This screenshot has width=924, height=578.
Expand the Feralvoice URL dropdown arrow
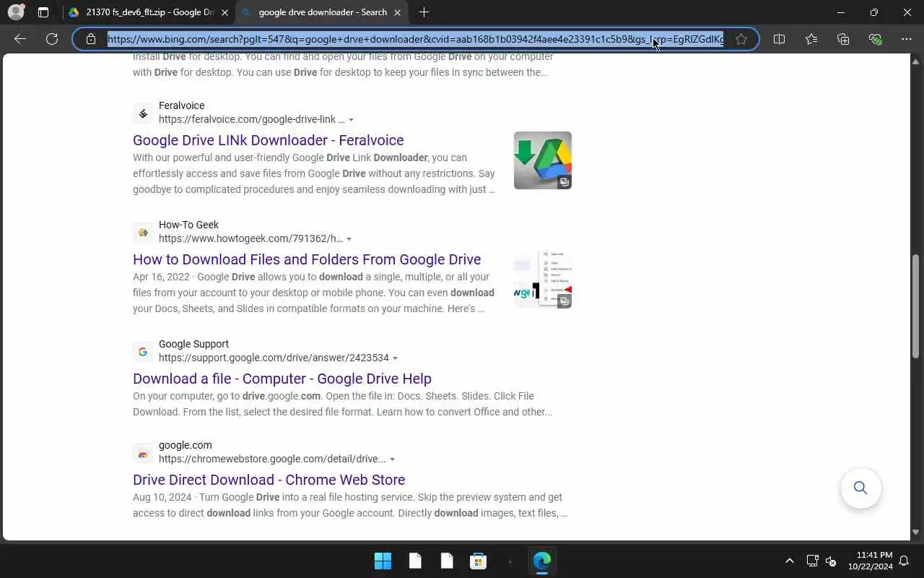[352, 120]
